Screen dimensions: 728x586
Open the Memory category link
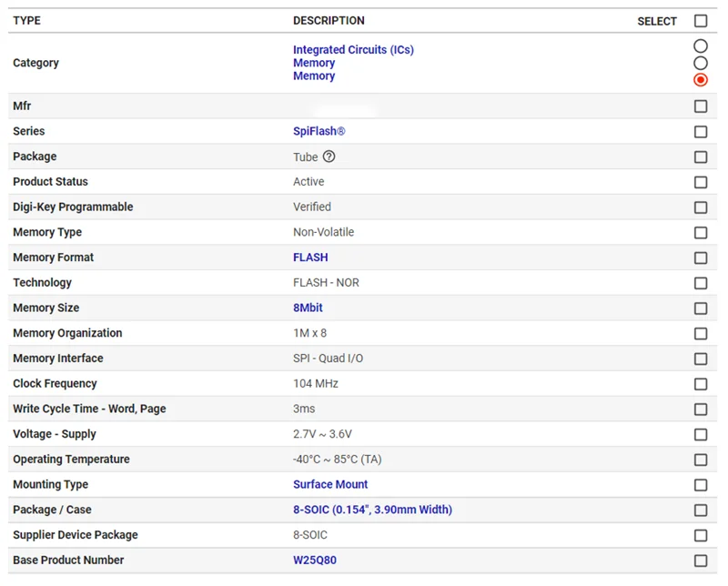click(x=314, y=63)
